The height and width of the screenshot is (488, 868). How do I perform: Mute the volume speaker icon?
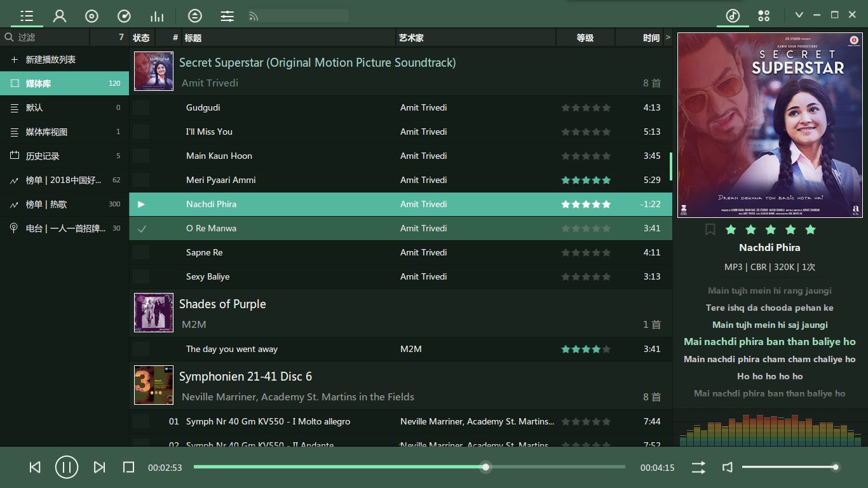pos(728,468)
